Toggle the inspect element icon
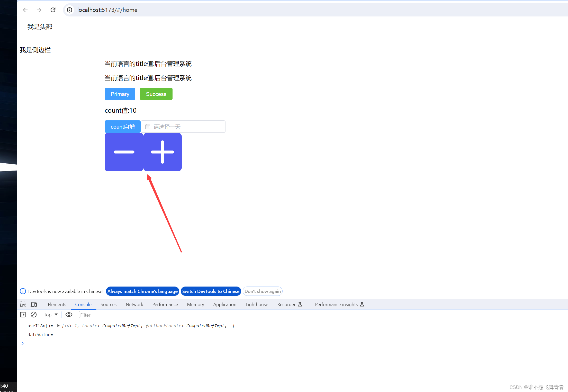 click(24, 304)
